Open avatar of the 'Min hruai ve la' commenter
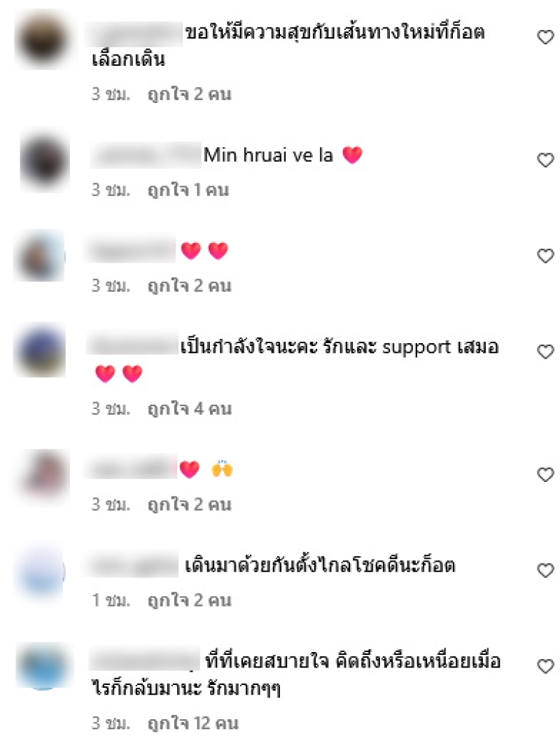 (x=44, y=161)
